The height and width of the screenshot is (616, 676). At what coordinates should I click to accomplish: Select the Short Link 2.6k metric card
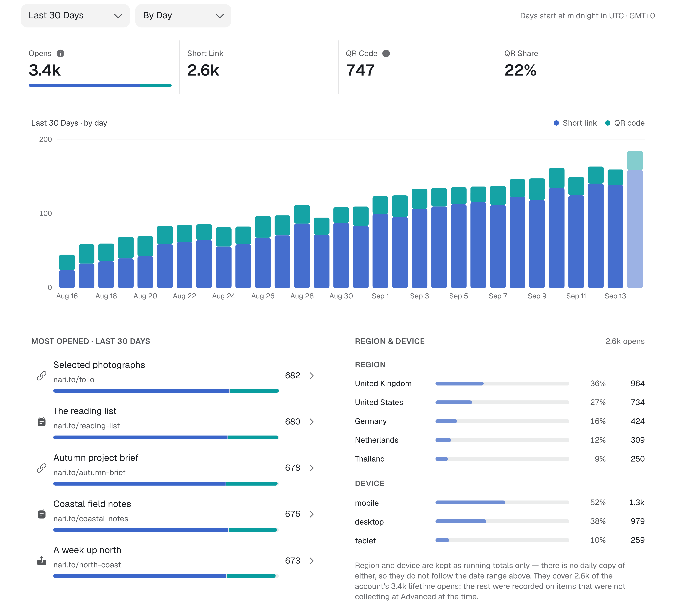click(259, 67)
